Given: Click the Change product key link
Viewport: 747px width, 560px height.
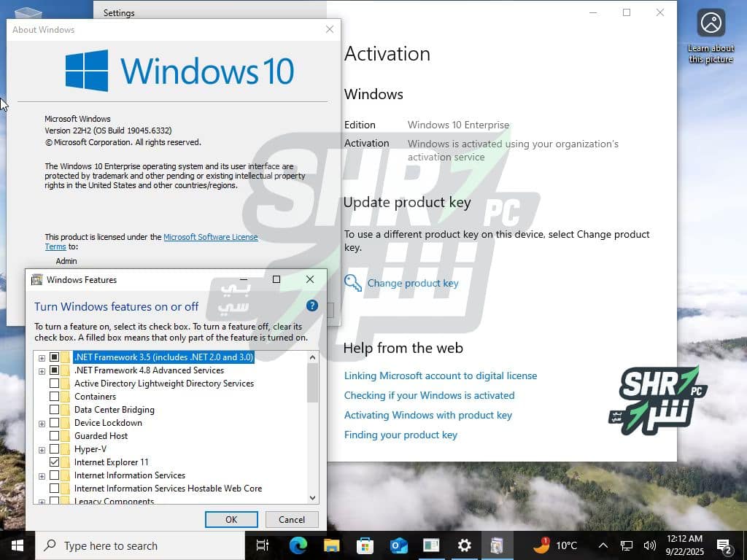Looking at the screenshot, I should [412, 283].
